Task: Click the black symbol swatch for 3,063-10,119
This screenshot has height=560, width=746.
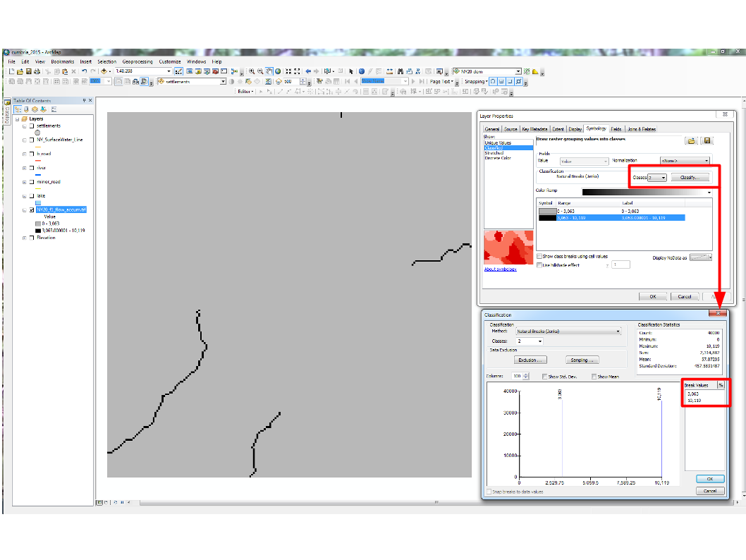Action: click(x=546, y=217)
